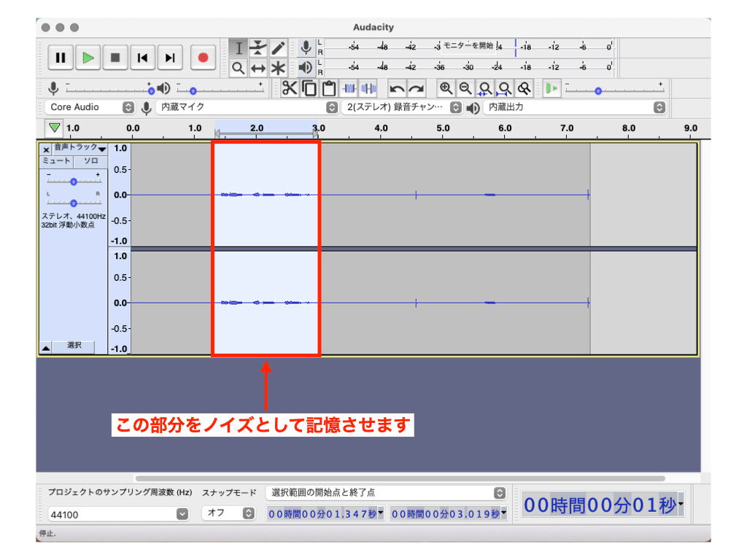Viewport: 747px width, 560px height.
Task: Trim audio outside selection
Action: click(349, 88)
